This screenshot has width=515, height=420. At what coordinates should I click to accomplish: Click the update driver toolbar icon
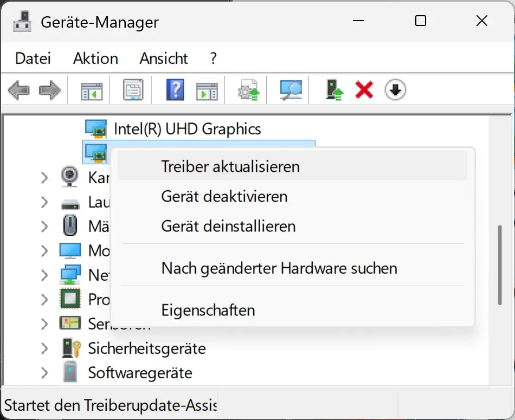point(249,90)
